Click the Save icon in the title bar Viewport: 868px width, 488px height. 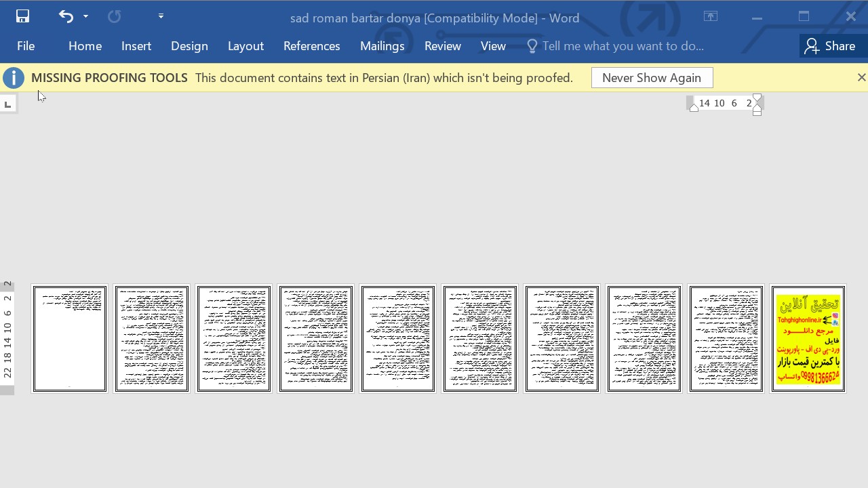pos(22,16)
